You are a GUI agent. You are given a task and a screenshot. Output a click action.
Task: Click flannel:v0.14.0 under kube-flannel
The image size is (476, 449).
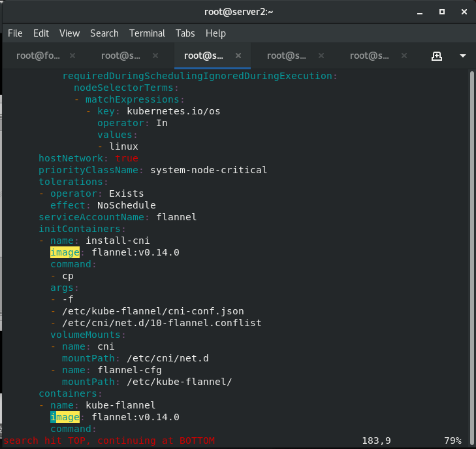pos(135,418)
